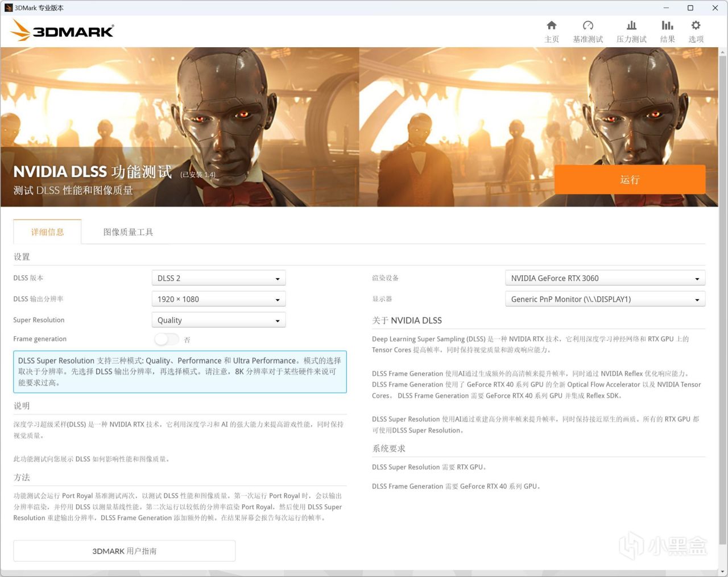Screen dimensions: 728x577
Task: Click the DLSS 输出分辨率 label
Action: click(x=39, y=299)
